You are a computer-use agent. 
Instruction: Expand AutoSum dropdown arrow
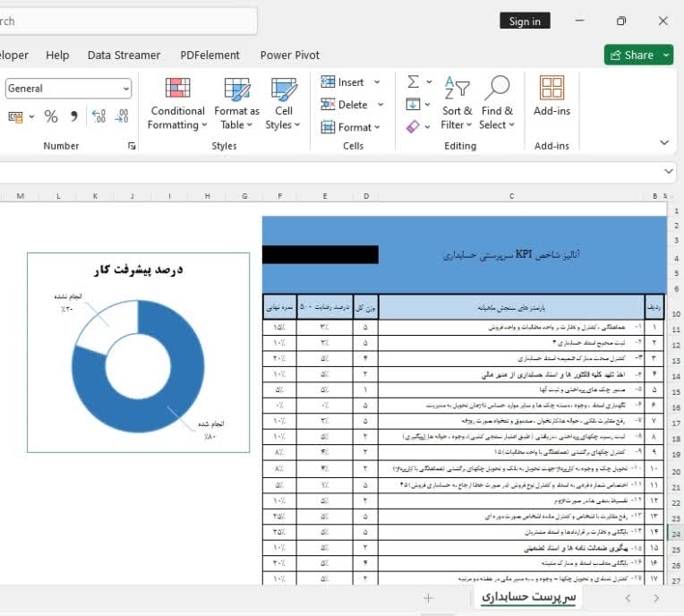tap(429, 81)
